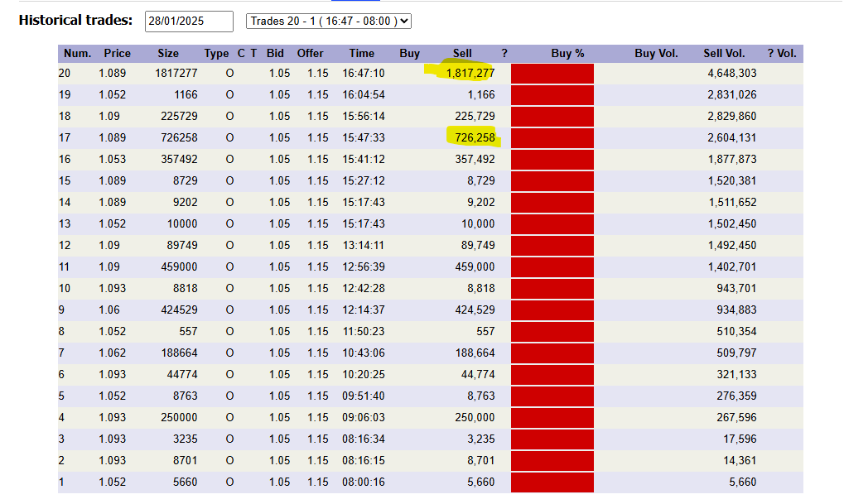844x504 pixels.
Task: Click the Num. column header
Action: [x=78, y=53]
